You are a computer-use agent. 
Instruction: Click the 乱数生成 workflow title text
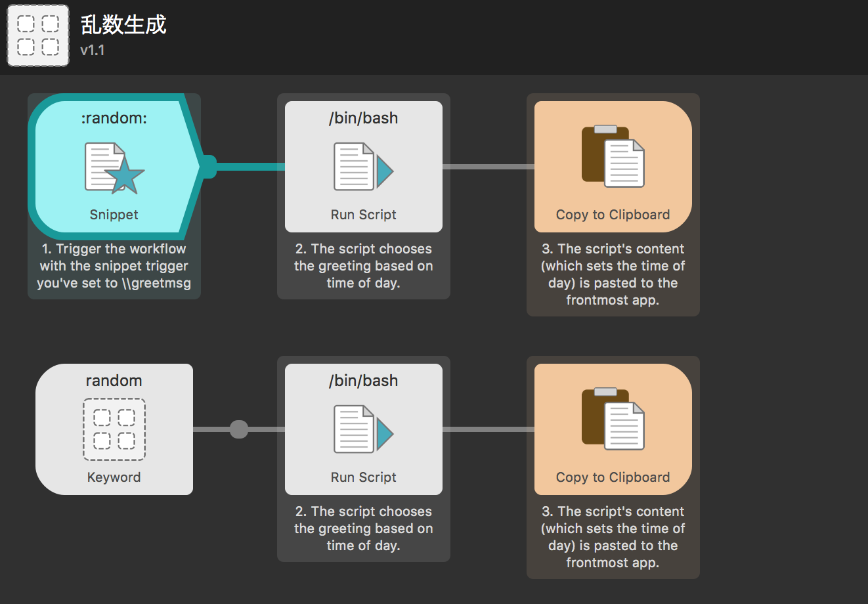(x=123, y=25)
